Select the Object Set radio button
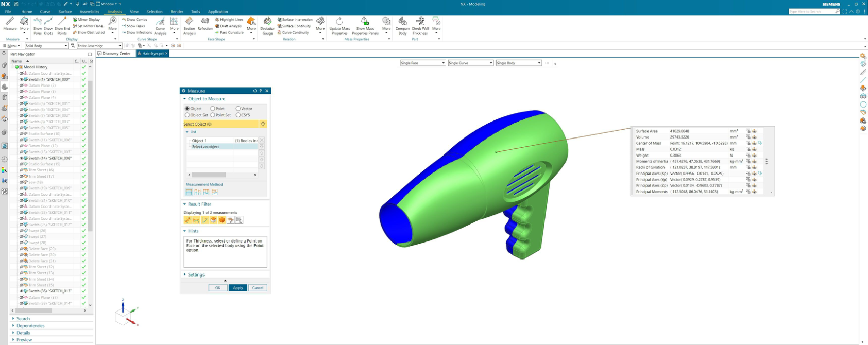 pos(188,115)
